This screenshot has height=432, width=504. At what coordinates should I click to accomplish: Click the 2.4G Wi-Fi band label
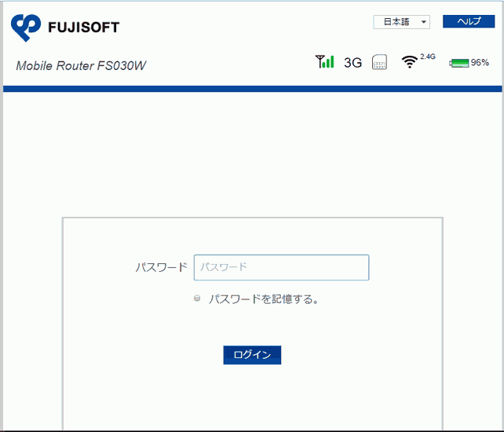tap(428, 57)
